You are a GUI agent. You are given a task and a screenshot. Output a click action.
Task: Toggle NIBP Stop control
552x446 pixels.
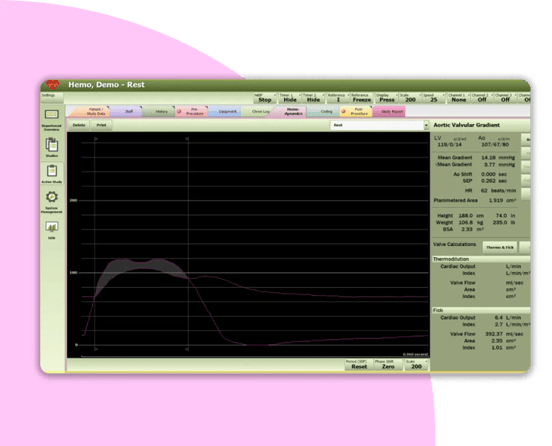coord(265,98)
